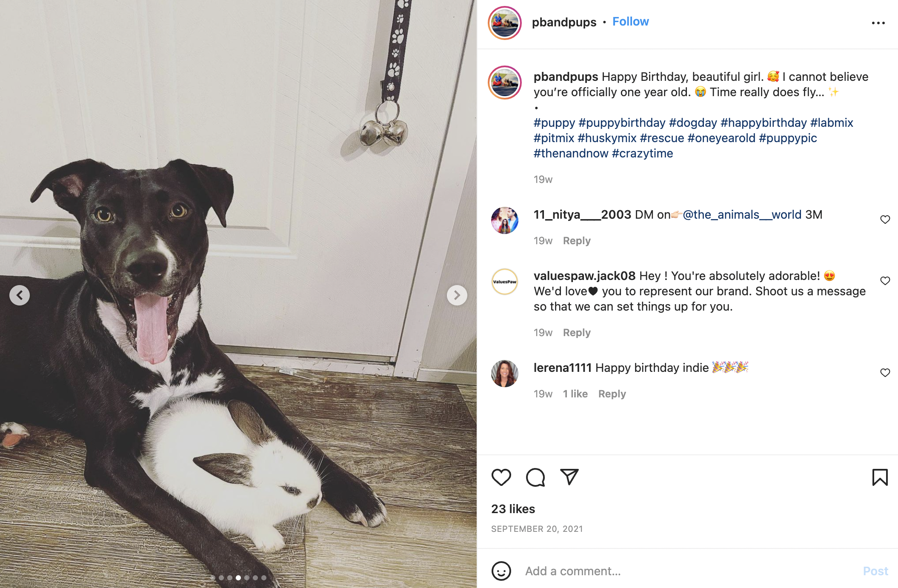Viewport: 898px width, 588px height.
Task: View who liked via 23 likes
Action: tap(513, 509)
